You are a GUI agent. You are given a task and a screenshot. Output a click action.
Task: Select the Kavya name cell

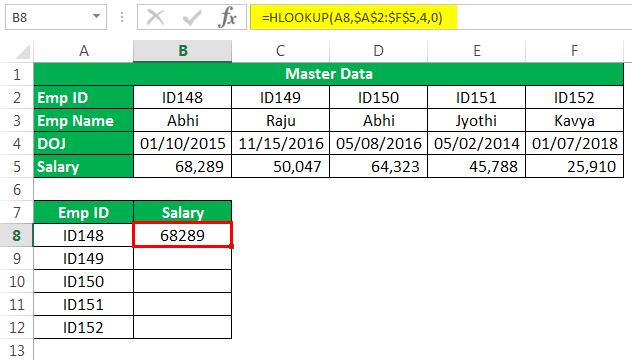point(574,120)
